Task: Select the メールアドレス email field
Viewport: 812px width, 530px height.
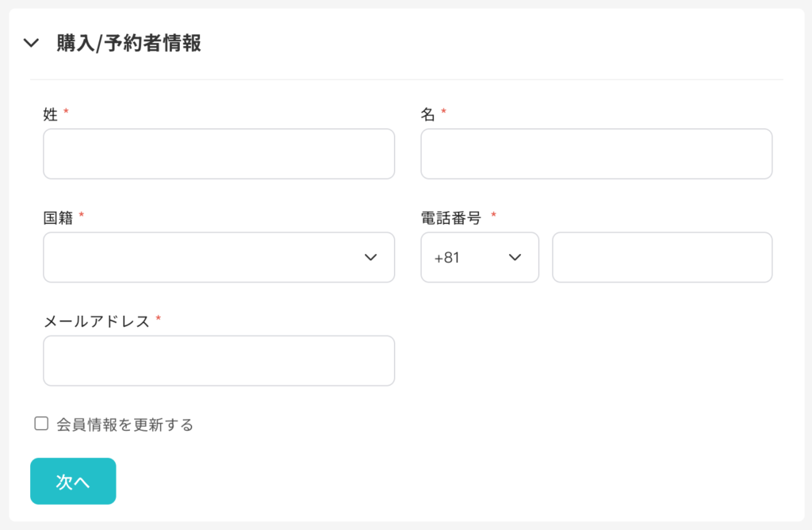Action: 219,360
